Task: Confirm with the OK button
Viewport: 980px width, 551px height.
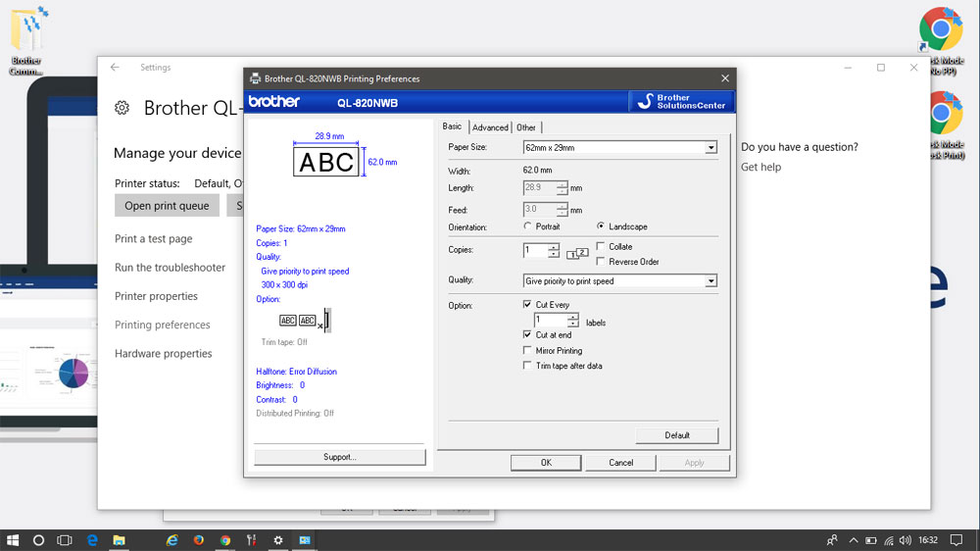Action: (x=546, y=463)
